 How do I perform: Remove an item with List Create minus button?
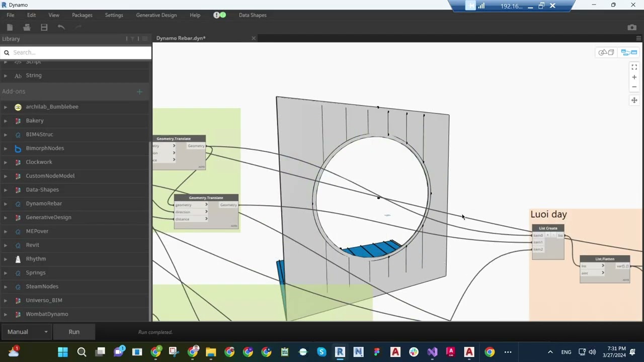(553, 235)
